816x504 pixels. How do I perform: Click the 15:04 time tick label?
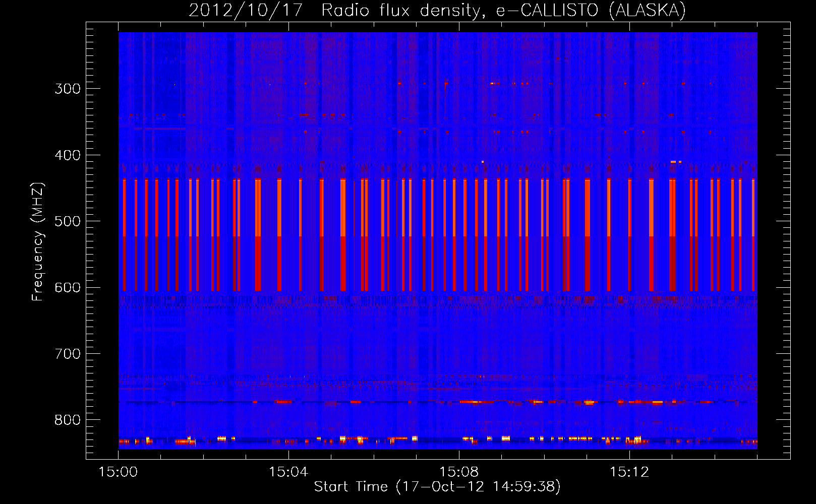tap(288, 472)
